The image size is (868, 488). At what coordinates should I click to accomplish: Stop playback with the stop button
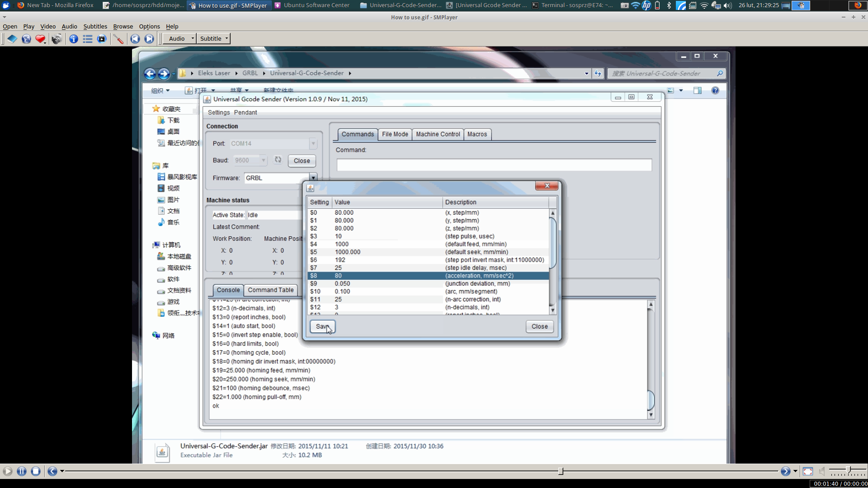(36, 471)
